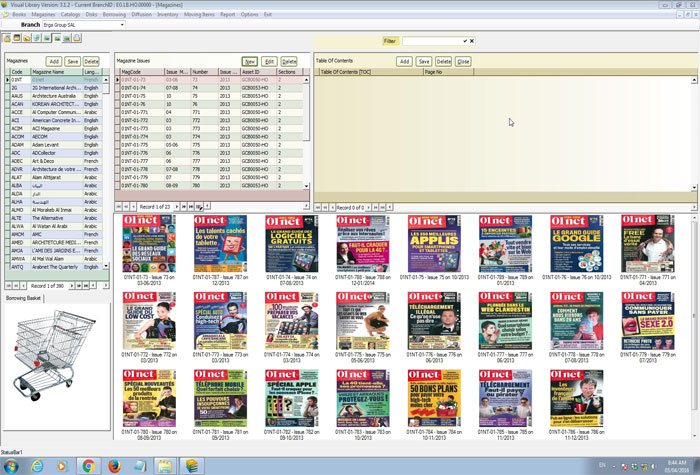The image size is (700, 475).
Task: Clear the filter with the X icon
Action: point(472,41)
